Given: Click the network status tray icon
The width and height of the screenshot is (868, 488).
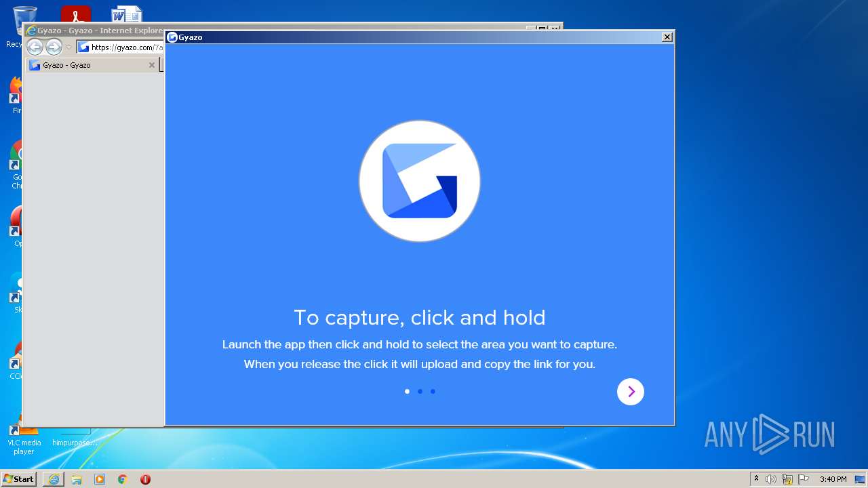Looking at the screenshot, I should (x=787, y=479).
